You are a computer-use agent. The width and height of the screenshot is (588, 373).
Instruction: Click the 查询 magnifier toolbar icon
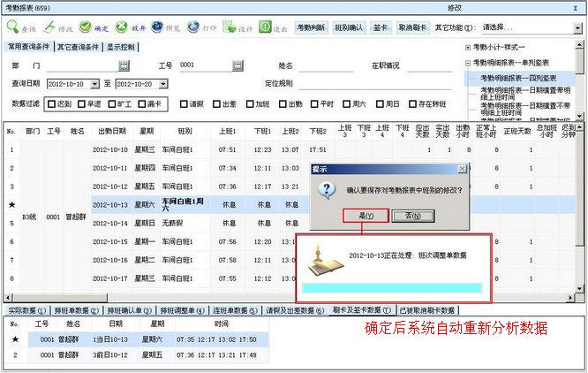pyautogui.click(x=12, y=27)
